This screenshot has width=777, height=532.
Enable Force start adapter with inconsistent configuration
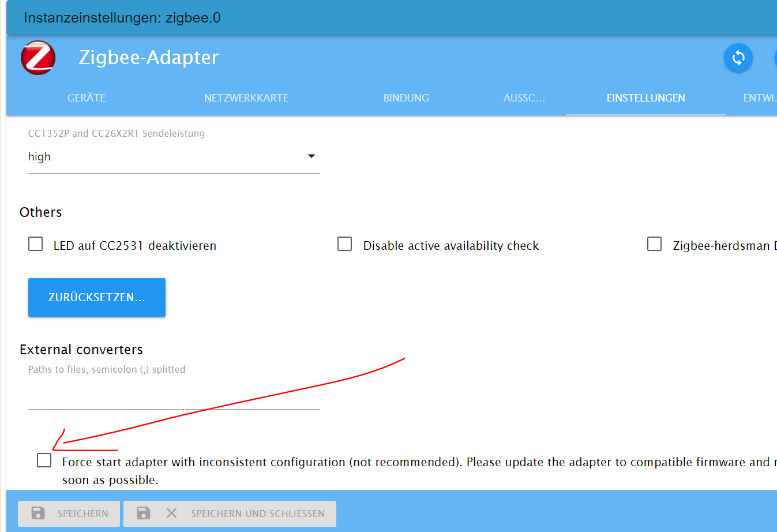[x=44, y=460]
